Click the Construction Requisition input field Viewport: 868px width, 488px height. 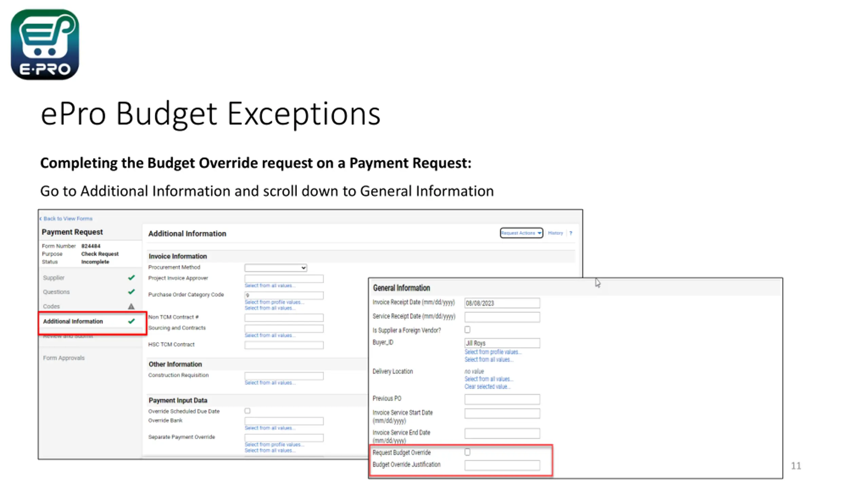pyautogui.click(x=284, y=376)
